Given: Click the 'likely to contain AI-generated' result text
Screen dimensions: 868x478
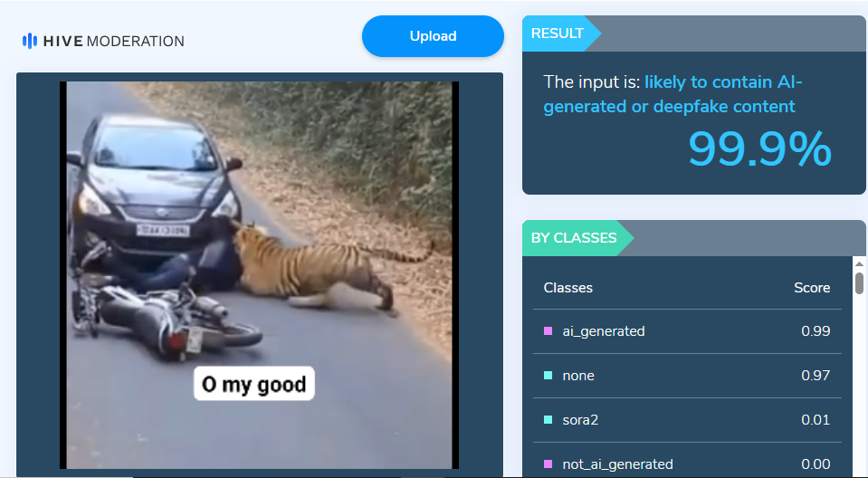Looking at the screenshot, I should 672,94.
